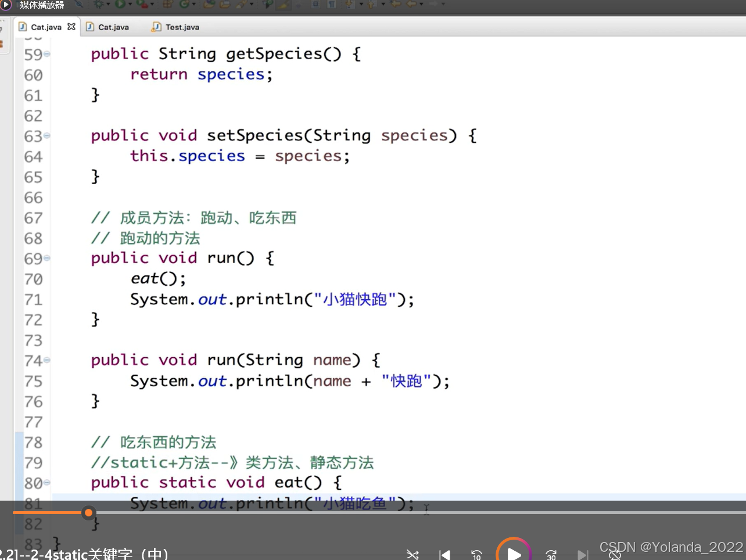Click the comment 成员方法：跑动、吃东西
746x560 pixels.
coord(193,218)
